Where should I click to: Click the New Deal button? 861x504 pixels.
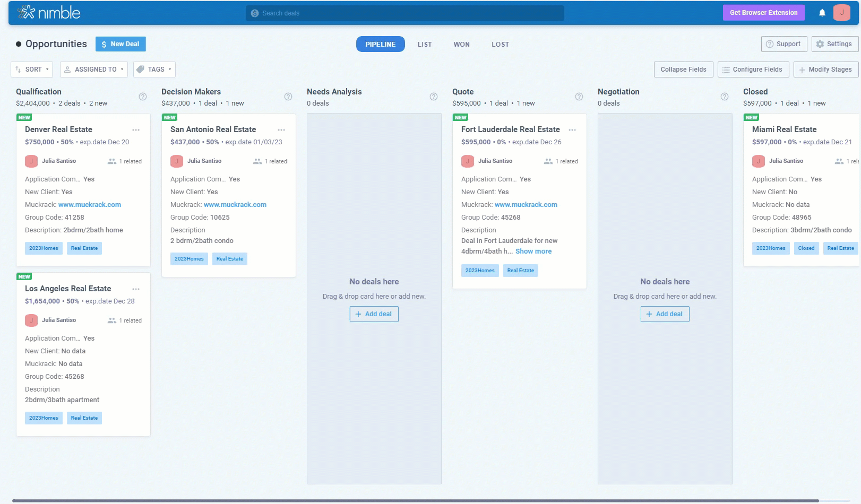[120, 44]
